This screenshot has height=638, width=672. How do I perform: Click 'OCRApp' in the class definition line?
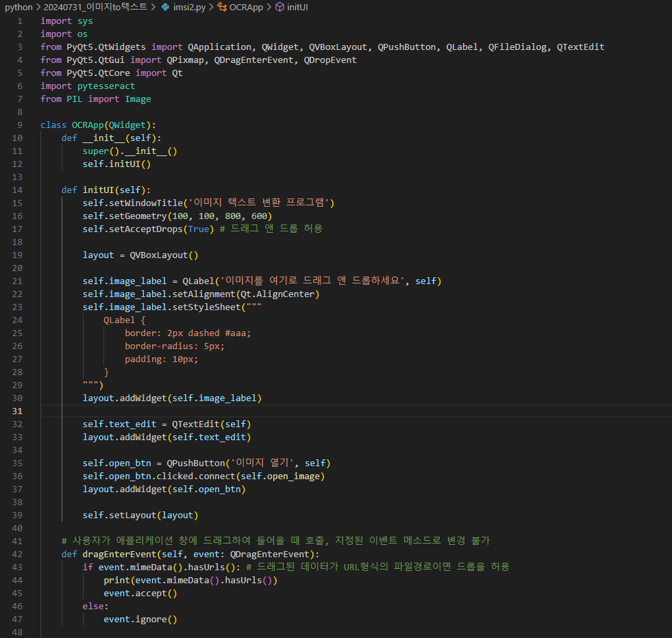click(x=88, y=125)
